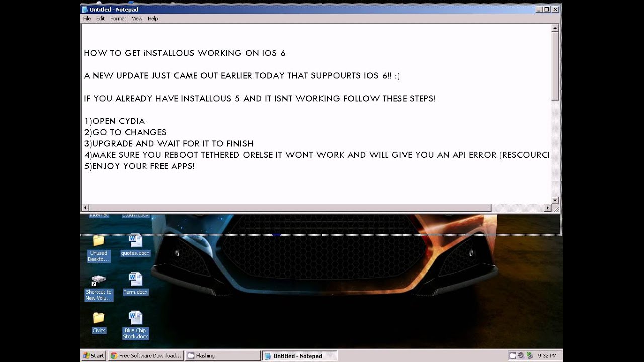The height and width of the screenshot is (362, 644).
Task: Click the vertical scrollbar up arrow
Action: 555,28
